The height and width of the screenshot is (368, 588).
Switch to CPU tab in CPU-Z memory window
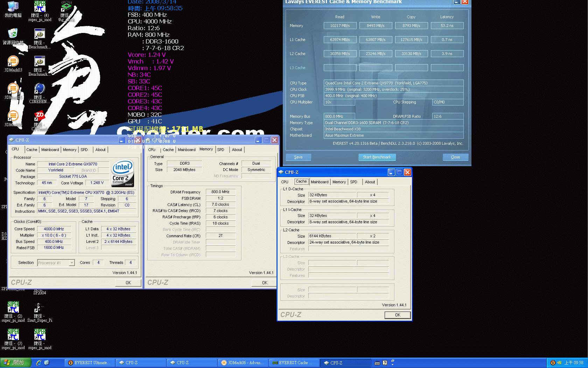coord(152,150)
